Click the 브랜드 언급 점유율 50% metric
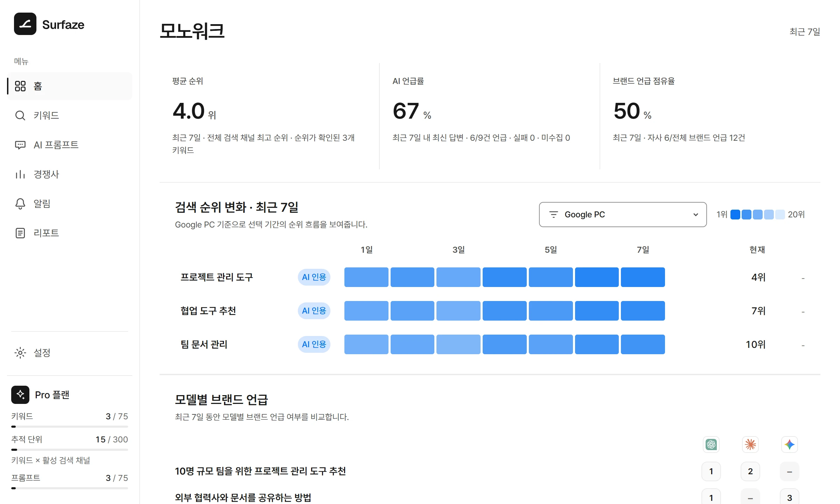The width and height of the screenshot is (840, 504). tap(632, 111)
